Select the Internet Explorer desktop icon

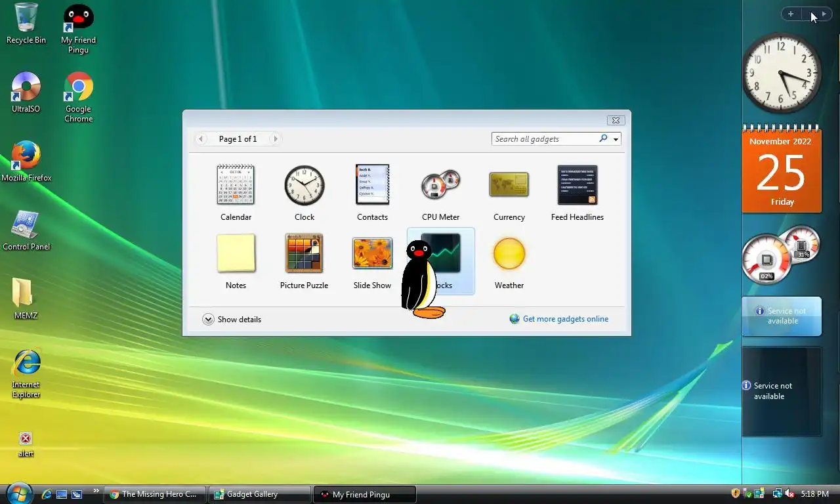26,373
